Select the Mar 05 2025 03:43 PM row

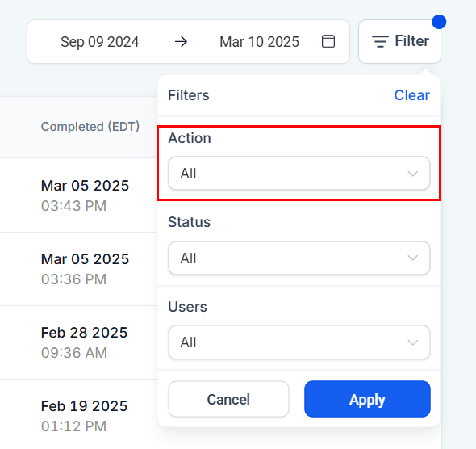pos(78,195)
